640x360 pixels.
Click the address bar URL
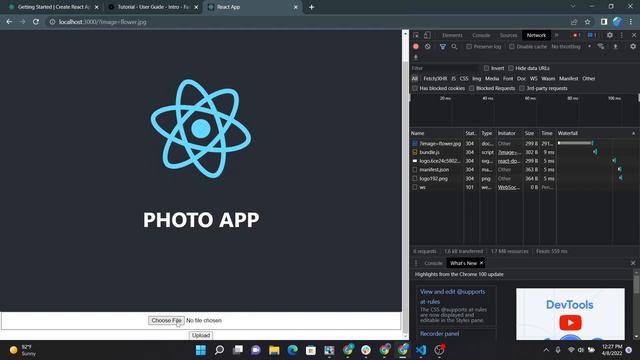102,22
